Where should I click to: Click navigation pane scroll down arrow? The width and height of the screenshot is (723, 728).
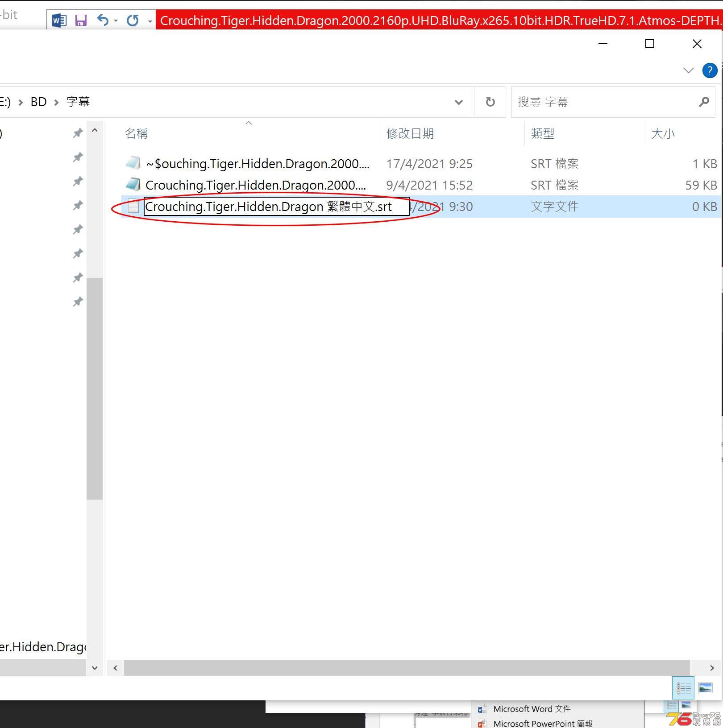coord(95,668)
